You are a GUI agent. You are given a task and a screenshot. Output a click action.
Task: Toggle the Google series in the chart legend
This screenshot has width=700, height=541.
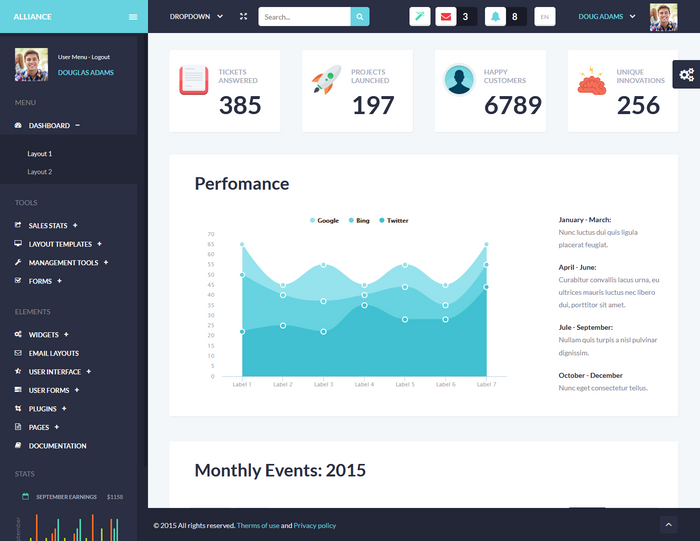coord(325,221)
